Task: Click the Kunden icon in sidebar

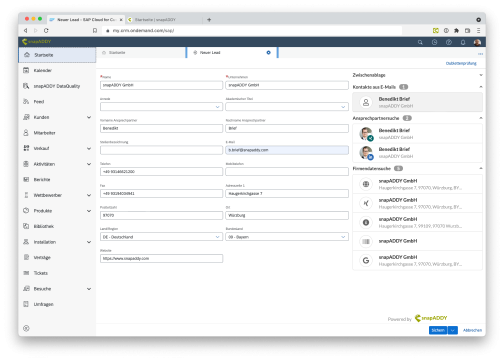Action: pos(26,117)
